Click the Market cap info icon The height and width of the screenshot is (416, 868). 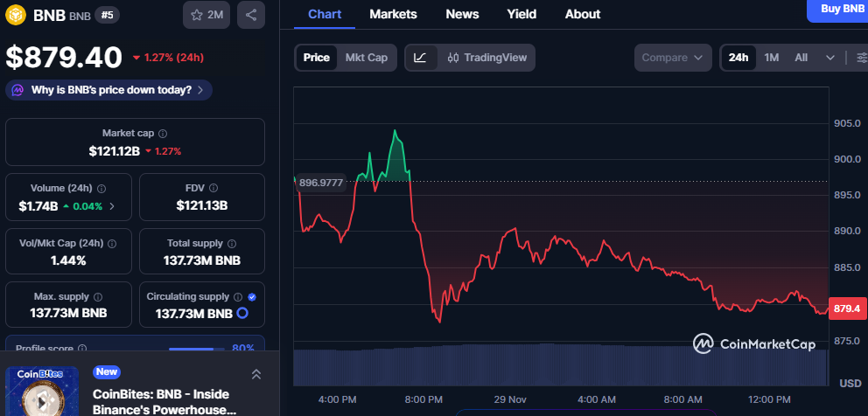tap(164, 134)
